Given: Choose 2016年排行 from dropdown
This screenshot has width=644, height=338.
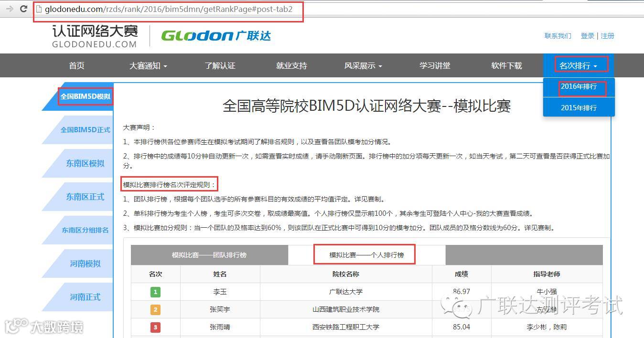Looking at the screenshot, I should coord(579,87).
